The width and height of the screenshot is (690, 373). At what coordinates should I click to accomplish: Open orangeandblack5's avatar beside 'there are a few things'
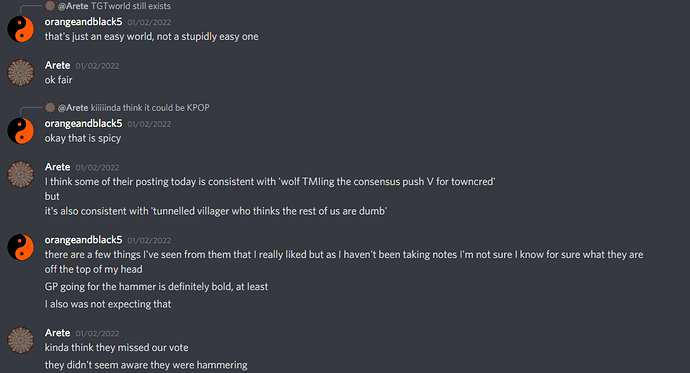[20, 247]
